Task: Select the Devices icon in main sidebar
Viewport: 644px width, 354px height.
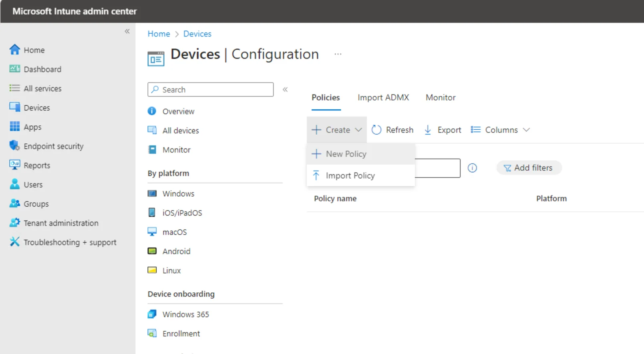Action: pos(15,107)
